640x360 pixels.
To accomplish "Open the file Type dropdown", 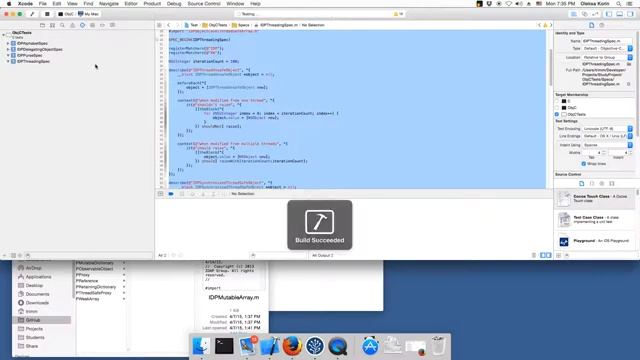I will [x=607, y=49].
